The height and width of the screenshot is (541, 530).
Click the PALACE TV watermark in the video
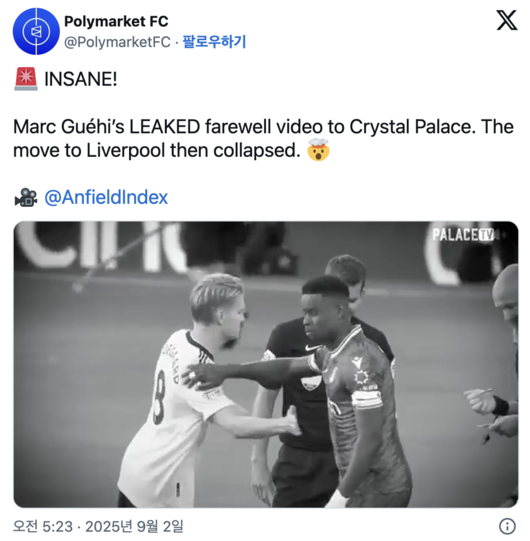[463, 235]
